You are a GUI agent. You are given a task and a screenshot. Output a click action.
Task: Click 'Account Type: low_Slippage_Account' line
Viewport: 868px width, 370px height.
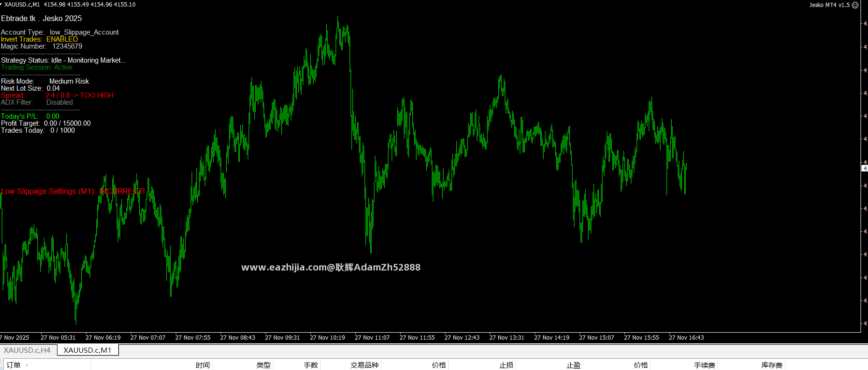click(x=60, y=32)
